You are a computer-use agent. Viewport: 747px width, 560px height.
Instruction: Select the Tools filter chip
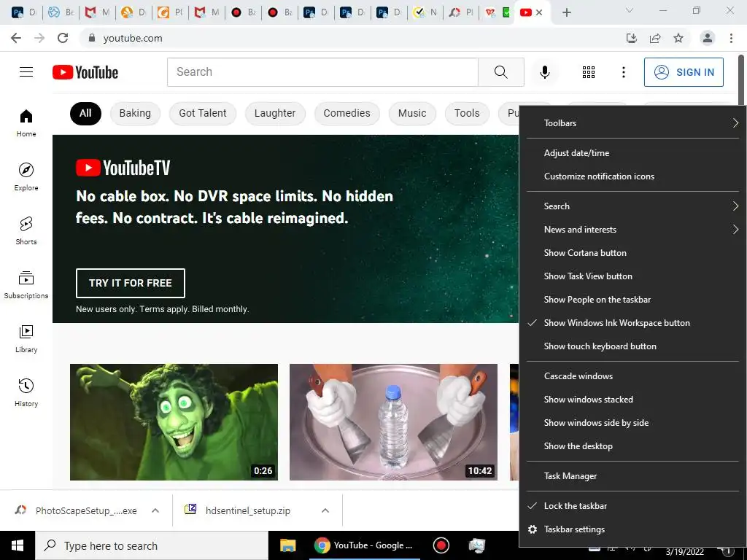click(x=467, y=113)
